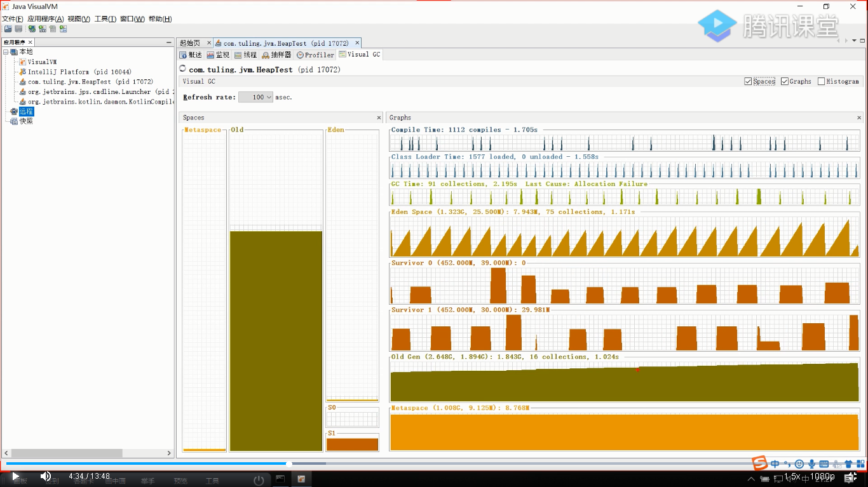Switch to the 监视 (Monitor) tab
The width and height of the screenshot is (868, 487).
coord(219,55)
